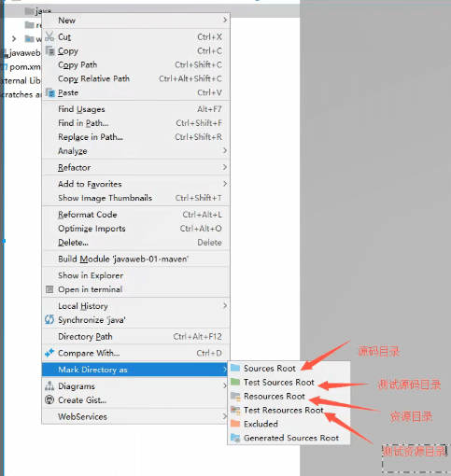Viewport: 451px width, 476px height.
Task: Choose Copy Relative Path
Action: (x=135, y=78)
